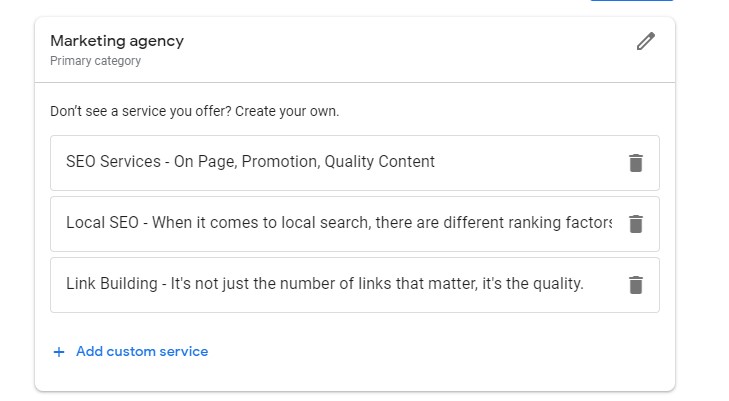Click the Primary category label

pyautogui.click(x=95, y=61)
